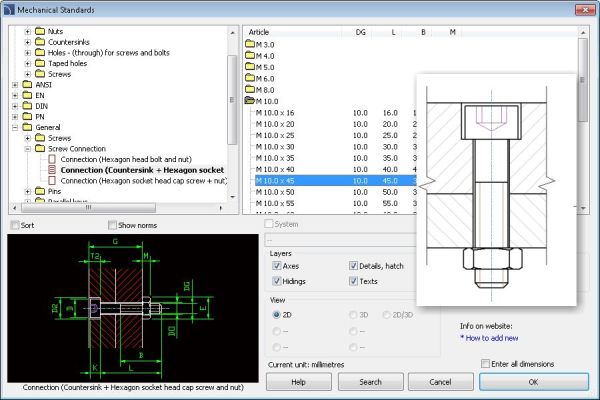Click the Taped holes folder icon
600x400 pixels.
click(40, 63)
